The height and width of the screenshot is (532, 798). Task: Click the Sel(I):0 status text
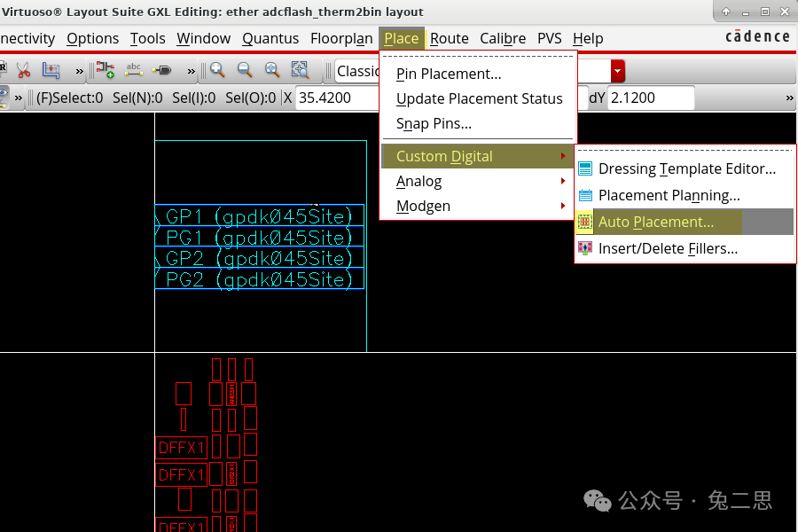(193, 98)
